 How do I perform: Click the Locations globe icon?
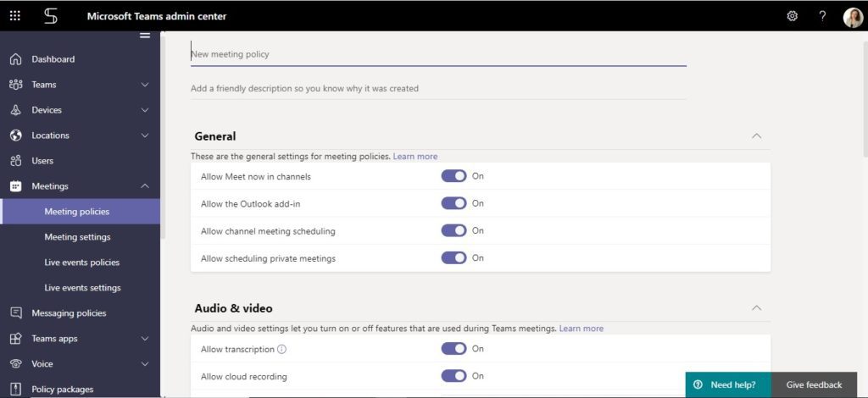(16, 135)
